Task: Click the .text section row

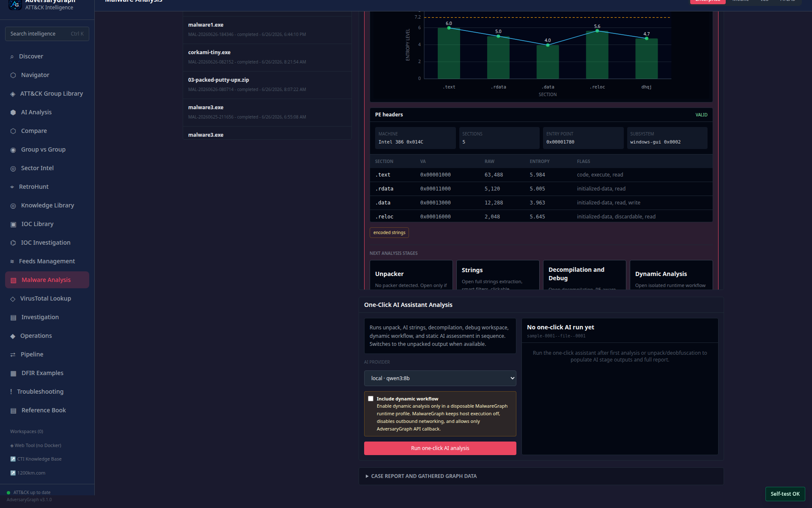Action: pyautogui.click(x=541, y=175)
